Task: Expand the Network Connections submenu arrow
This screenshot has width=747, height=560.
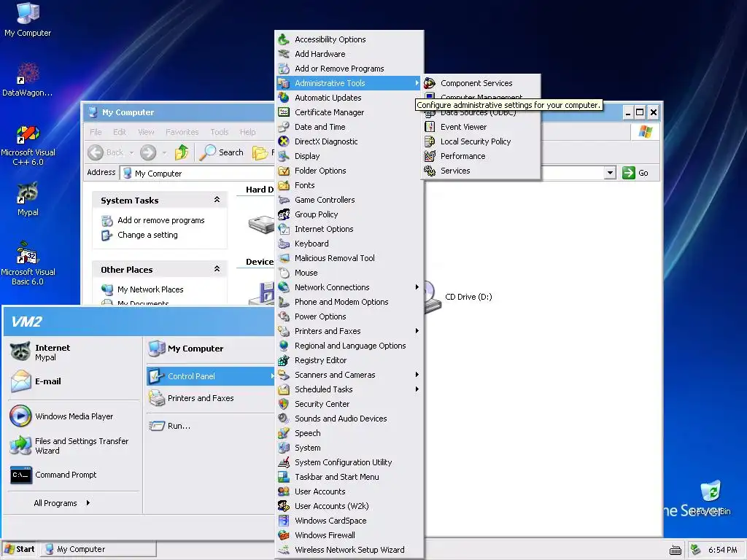Action: [x=417, y=287]
